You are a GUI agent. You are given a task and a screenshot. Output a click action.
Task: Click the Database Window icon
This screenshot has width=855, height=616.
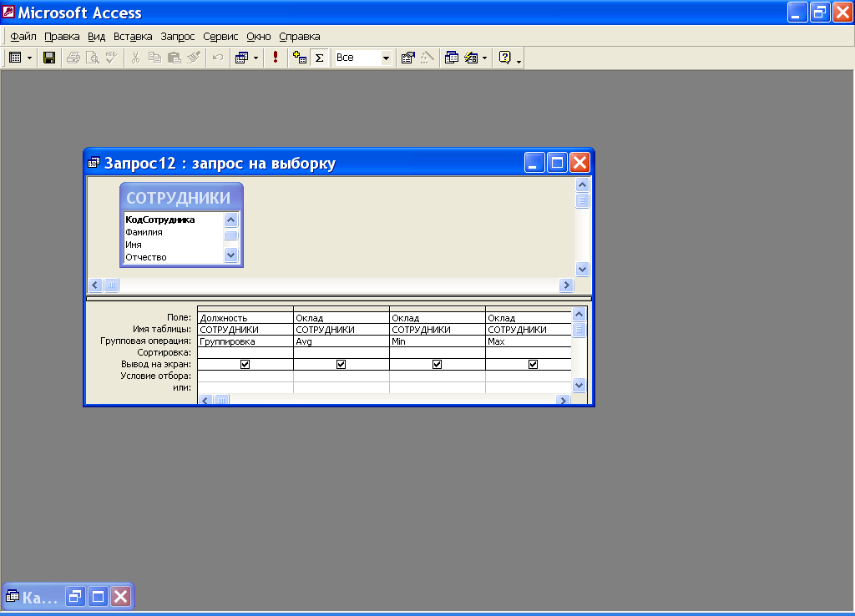pos(452,58)
